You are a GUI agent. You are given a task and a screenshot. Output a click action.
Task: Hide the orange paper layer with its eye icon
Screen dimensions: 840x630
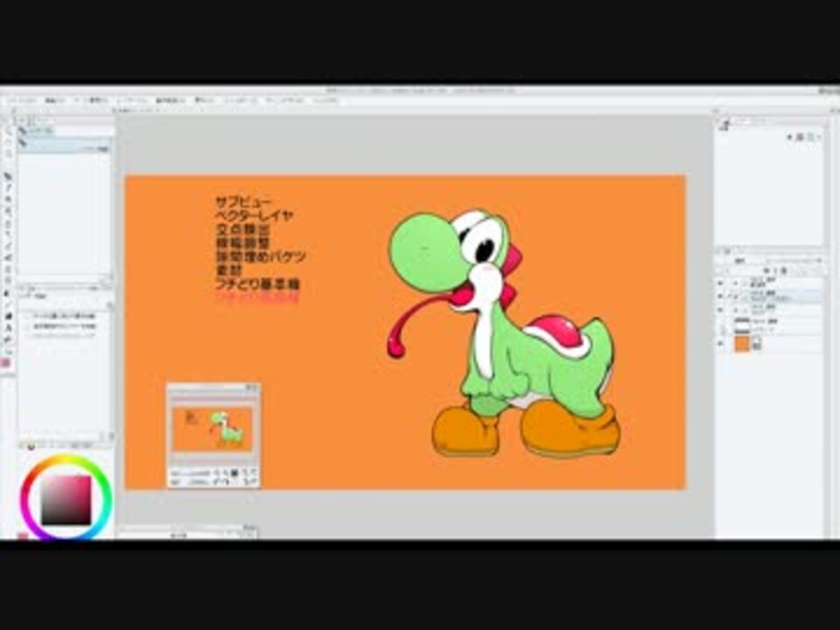click(x=720, y=343)
